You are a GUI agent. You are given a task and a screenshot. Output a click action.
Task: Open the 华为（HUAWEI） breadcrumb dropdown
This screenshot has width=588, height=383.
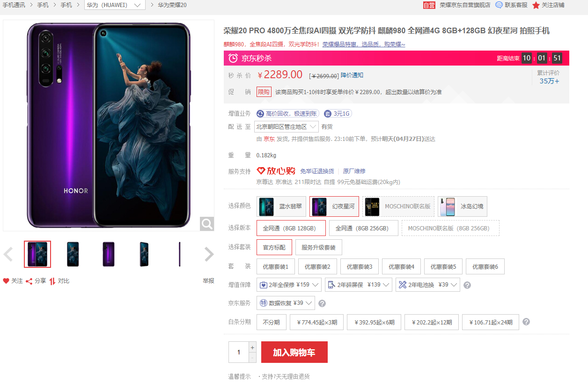(x=115, y=5)
